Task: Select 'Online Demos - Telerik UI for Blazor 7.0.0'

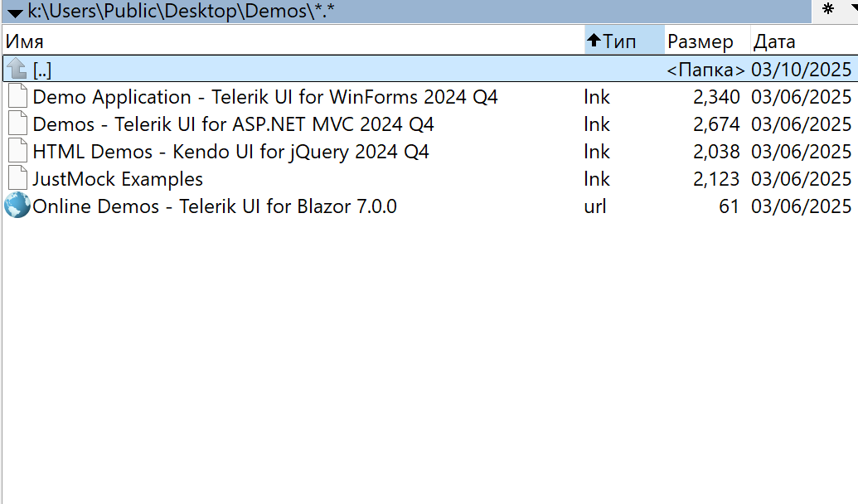Action: (215, 206)
